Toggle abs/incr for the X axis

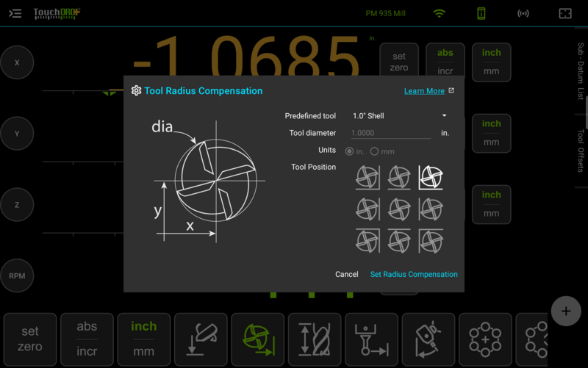445,62
